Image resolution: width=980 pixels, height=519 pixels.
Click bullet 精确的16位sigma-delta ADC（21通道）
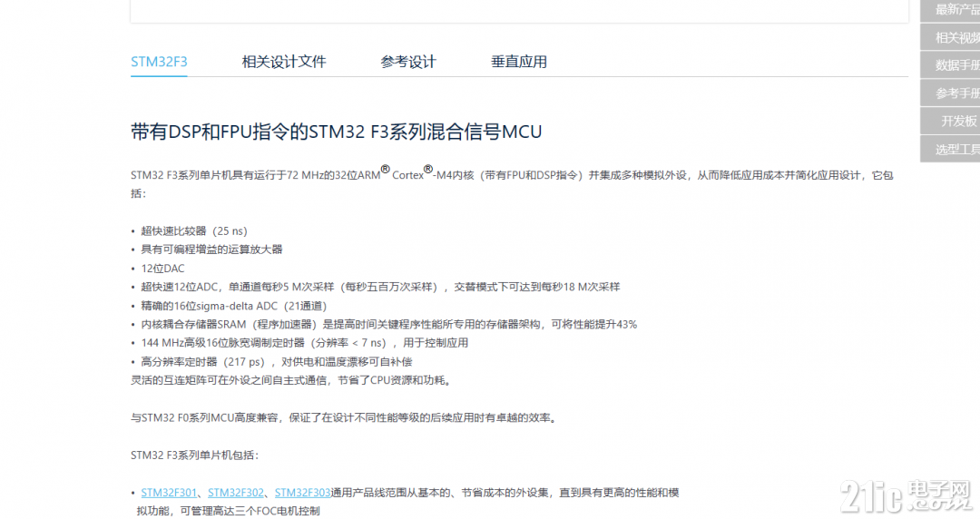tap(234, 306)
